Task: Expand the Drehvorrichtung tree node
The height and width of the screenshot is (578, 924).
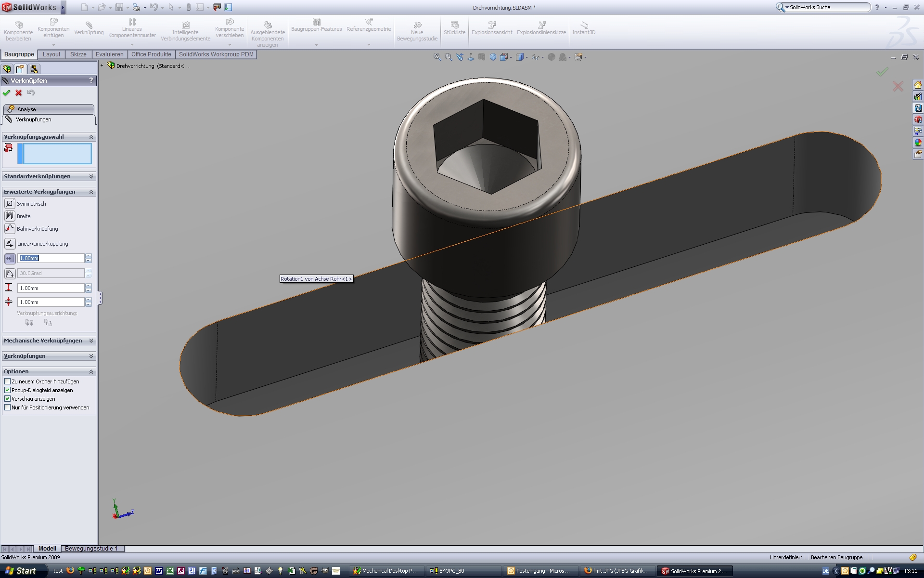Action: point(102,66)
